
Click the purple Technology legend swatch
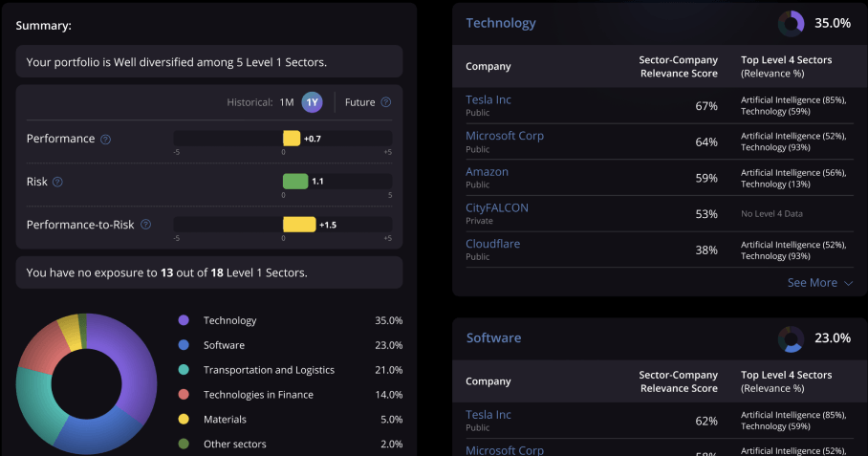click(x=184, y=320)
